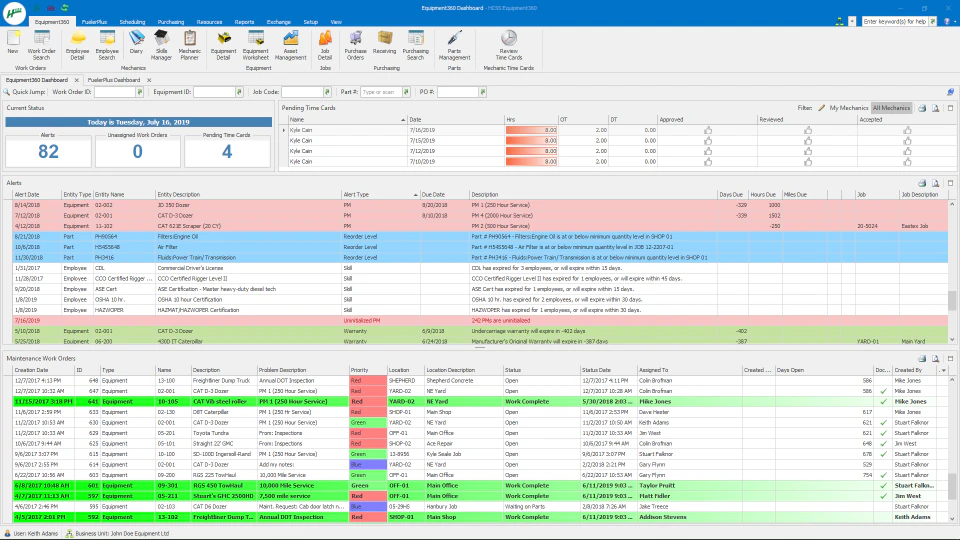
Task: Click the business unit network icon
Action: (x=839, y=21)
